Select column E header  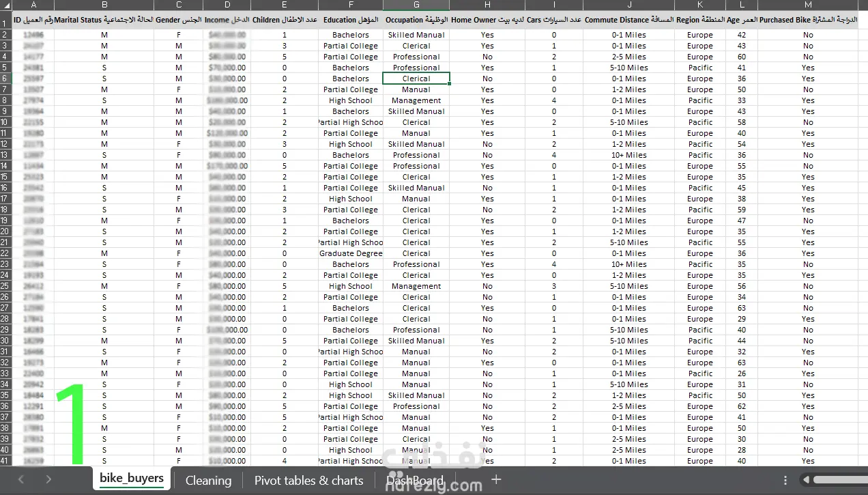pyautogui.click(x=285, y=5)
